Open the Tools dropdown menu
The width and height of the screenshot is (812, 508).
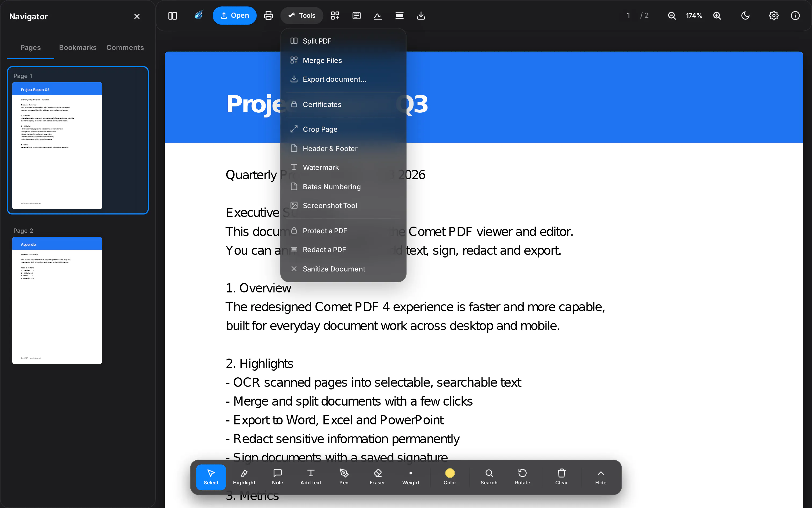(302, 16)
